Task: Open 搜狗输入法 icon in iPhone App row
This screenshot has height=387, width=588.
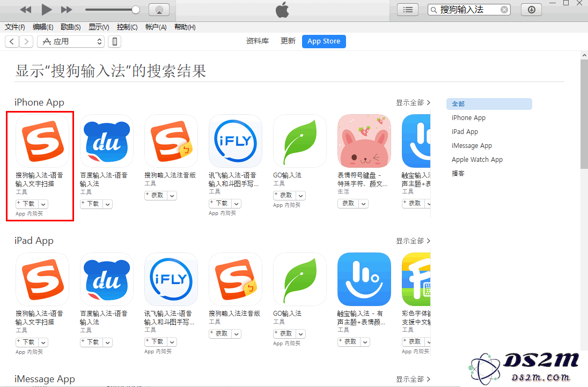Action: [42, 141]
